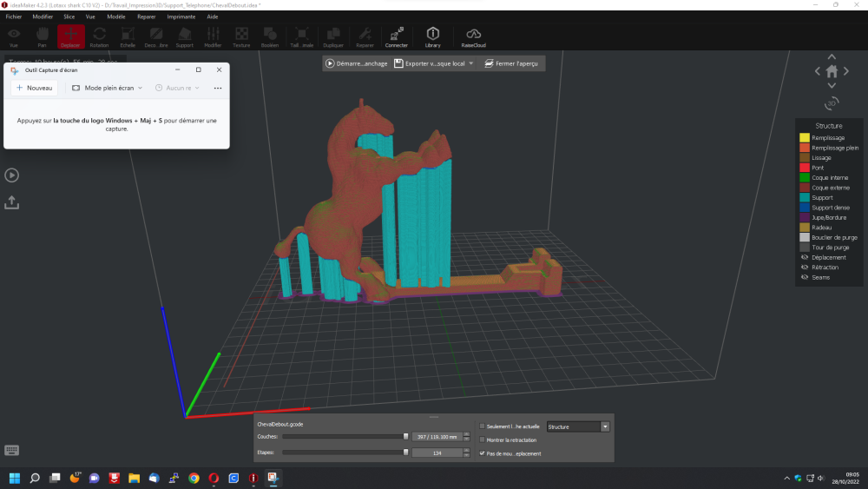Click the Library icon

432,36
